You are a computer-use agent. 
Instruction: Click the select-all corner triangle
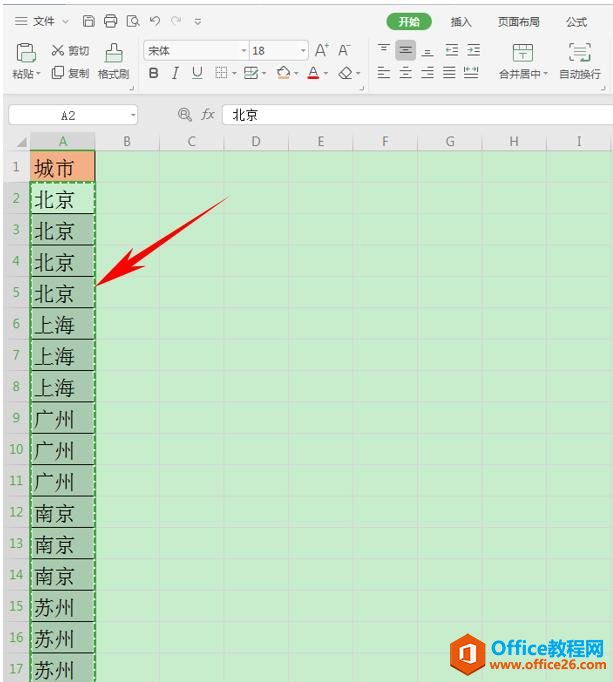[x=20, y=142]
